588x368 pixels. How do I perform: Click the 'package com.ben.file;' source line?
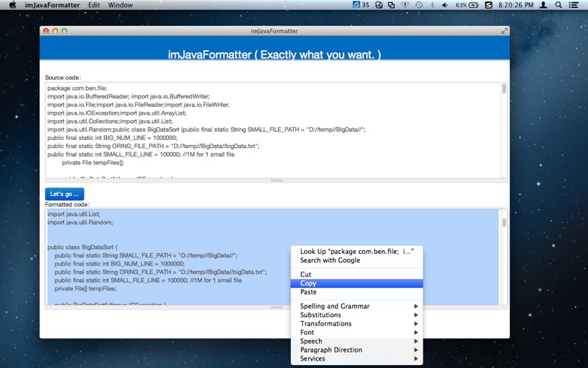pos(77,88)
